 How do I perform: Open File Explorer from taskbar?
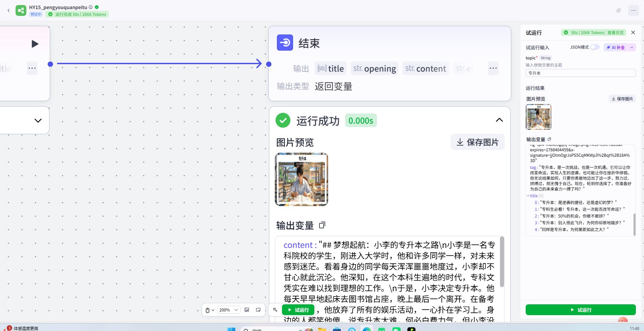pyautogui.click(x=322, y=329)
